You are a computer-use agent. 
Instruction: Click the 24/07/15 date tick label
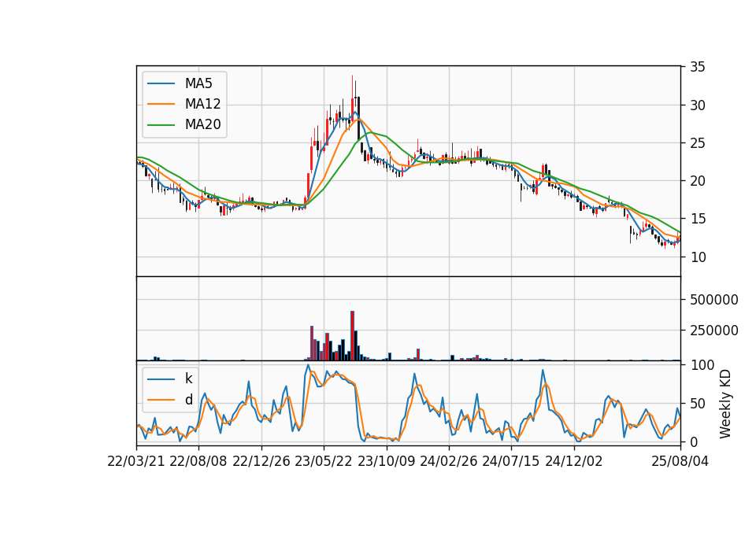coord(511,461)
